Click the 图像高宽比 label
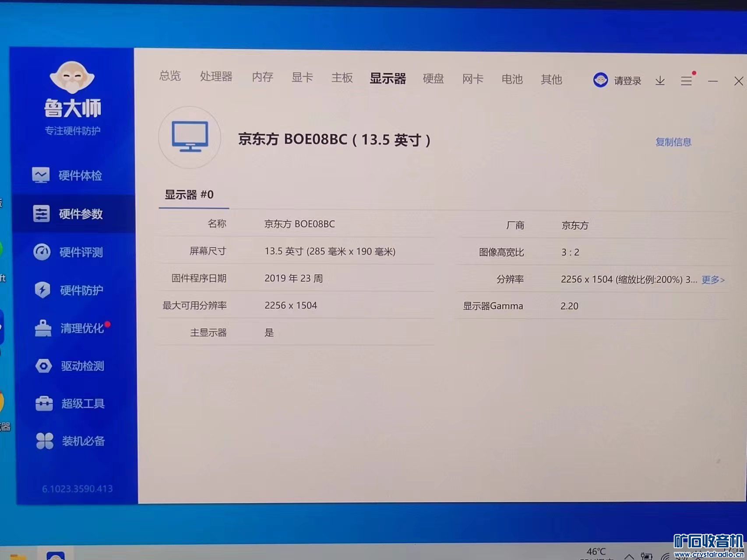 coord(501,252)
